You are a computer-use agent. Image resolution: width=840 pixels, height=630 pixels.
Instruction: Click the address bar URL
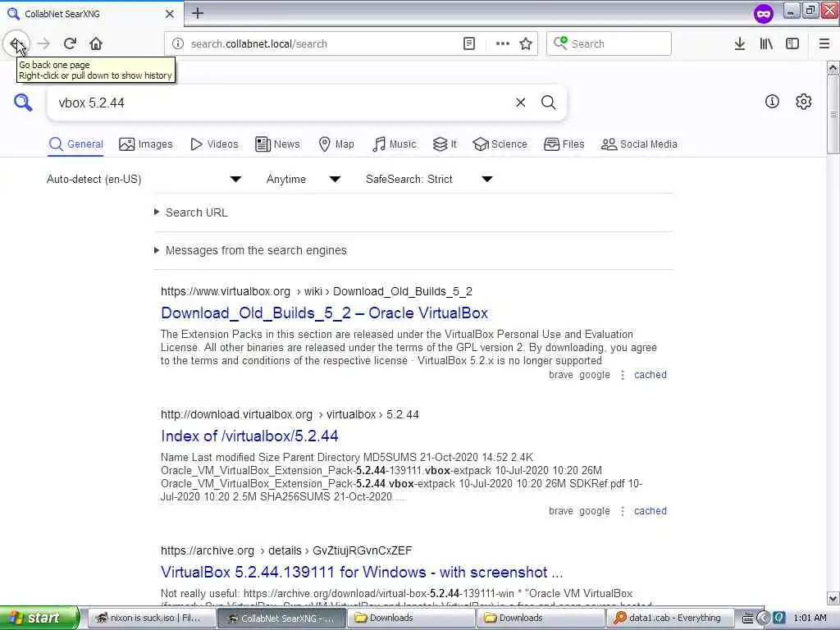258,44
